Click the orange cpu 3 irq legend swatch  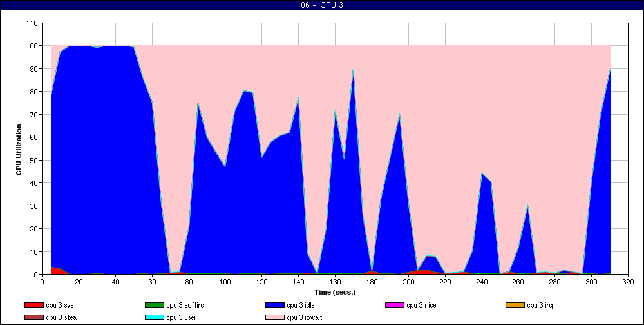pos(515,305)
